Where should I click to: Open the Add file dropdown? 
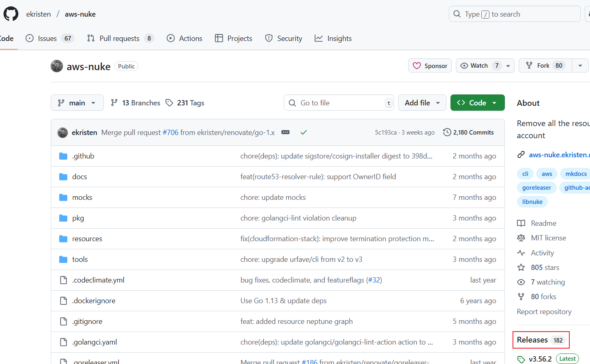[422, 103]
